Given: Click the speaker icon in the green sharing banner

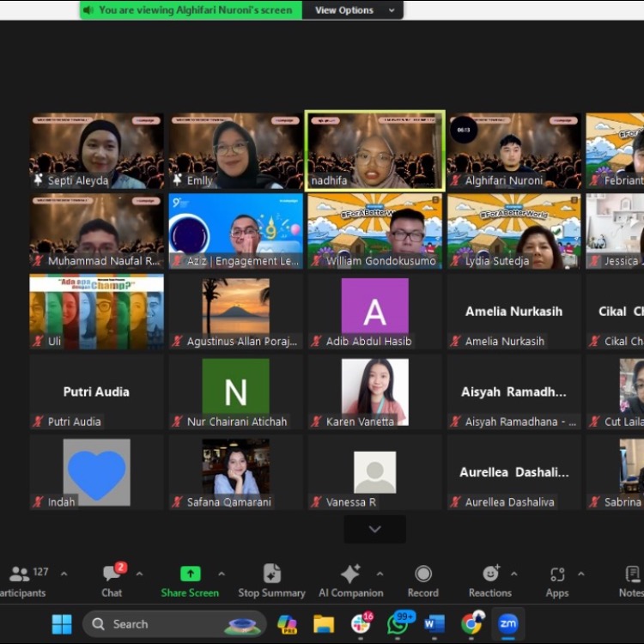Looking at the screenshot, I should [88, 9].
